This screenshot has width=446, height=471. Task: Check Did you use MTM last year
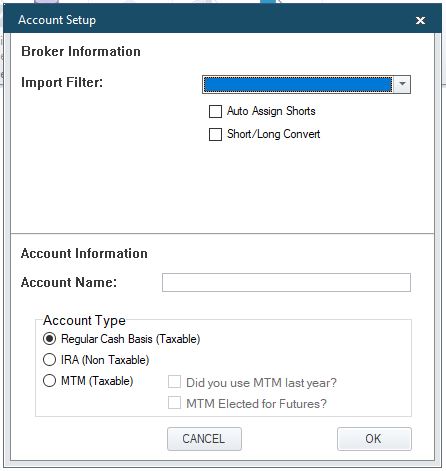tap(174, 382)
